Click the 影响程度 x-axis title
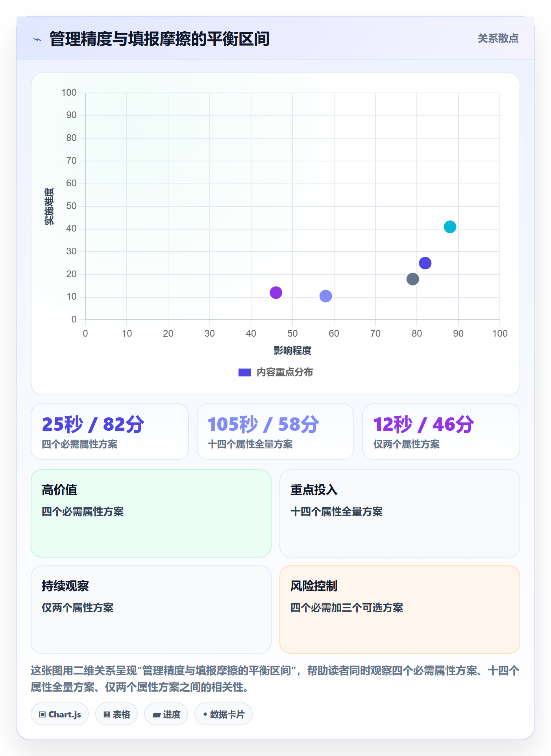551x756 pixels. (x=292, y=350)
